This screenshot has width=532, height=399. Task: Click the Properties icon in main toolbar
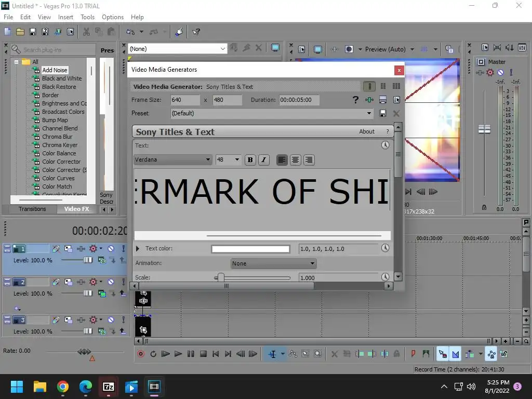pos(70,32)
